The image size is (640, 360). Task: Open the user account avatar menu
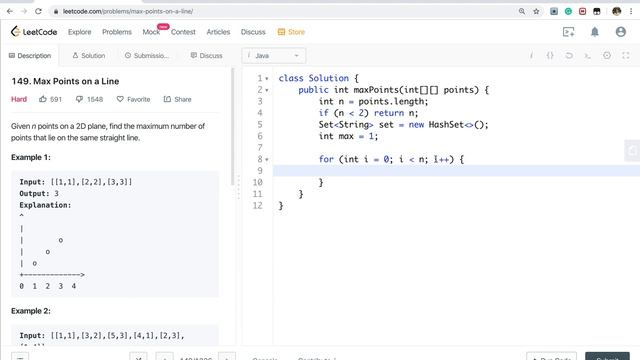(621, 32)
